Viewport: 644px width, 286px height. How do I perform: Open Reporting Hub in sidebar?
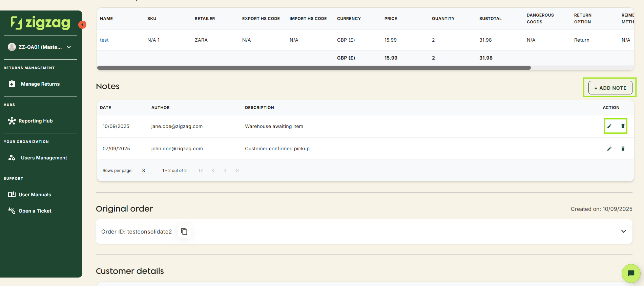36,121
